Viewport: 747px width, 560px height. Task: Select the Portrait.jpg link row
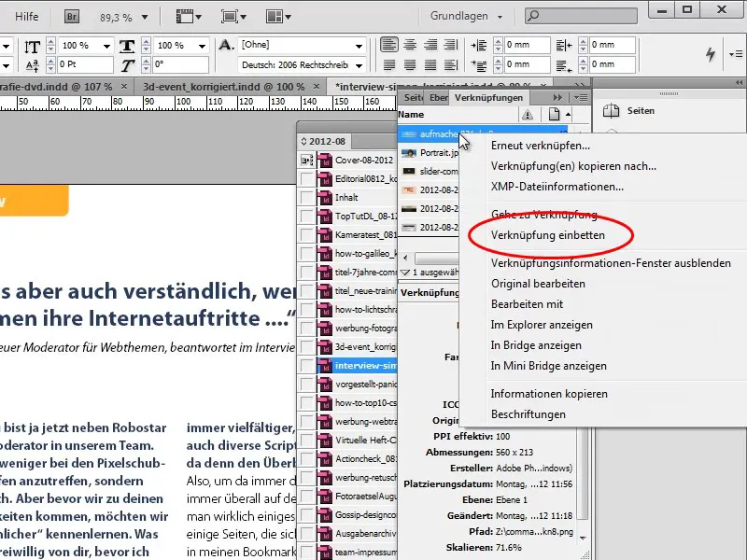pyautogui.click(x=430, y=153)
